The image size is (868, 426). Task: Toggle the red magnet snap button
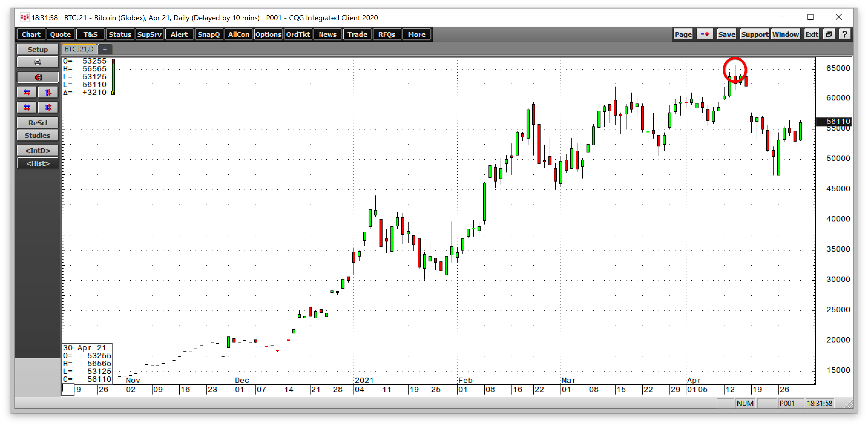(x=38, y=77)
